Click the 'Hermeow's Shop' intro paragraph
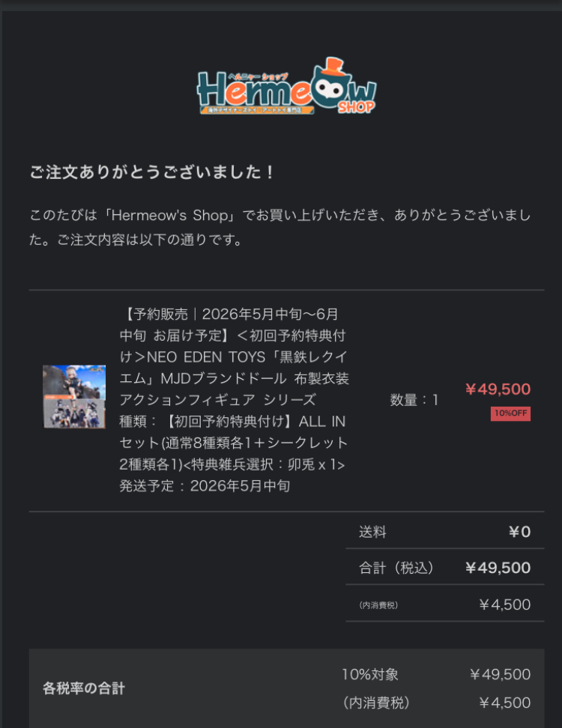Screen dimensions: 562x728 [x=280, y=228]
